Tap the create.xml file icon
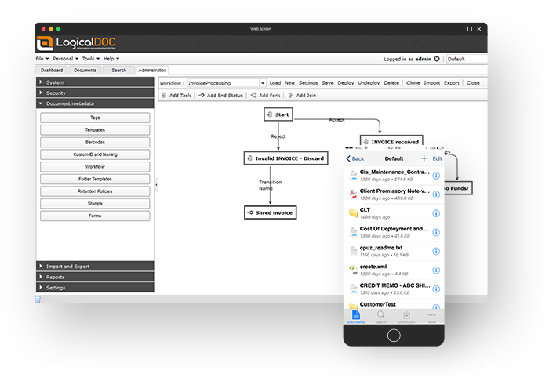The width and height of the screenshot is (549, 392). pyautogui.click(x=353, y=270)
